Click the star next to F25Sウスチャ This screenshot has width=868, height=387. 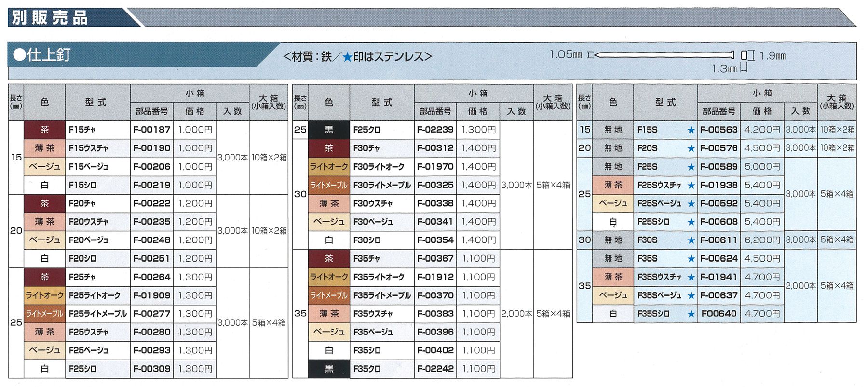691,185
